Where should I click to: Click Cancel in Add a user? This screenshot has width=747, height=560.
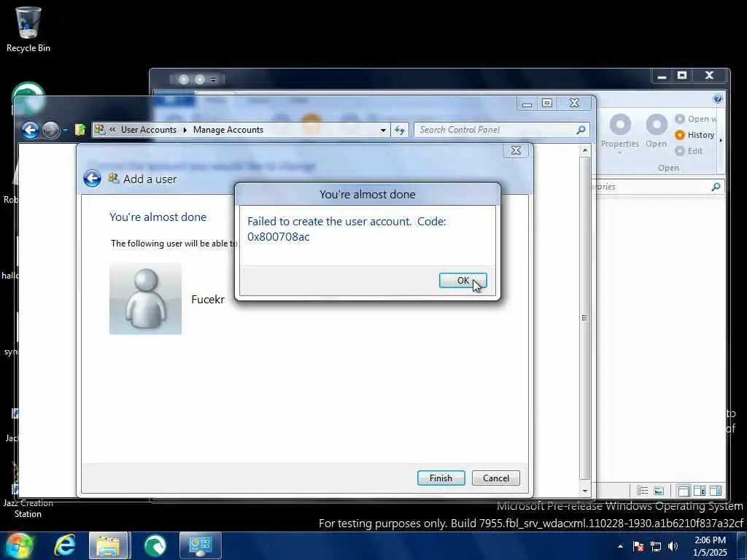[495, 478]
